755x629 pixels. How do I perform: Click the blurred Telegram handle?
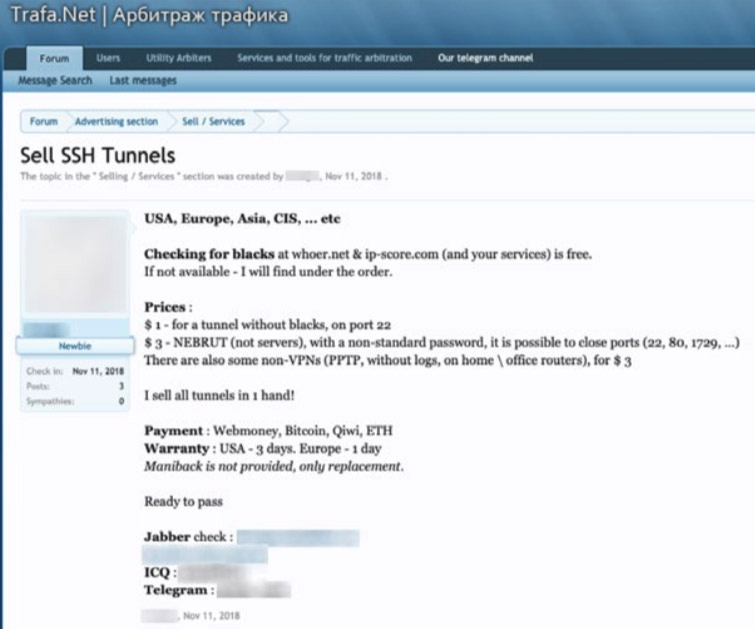click(254, 590)
